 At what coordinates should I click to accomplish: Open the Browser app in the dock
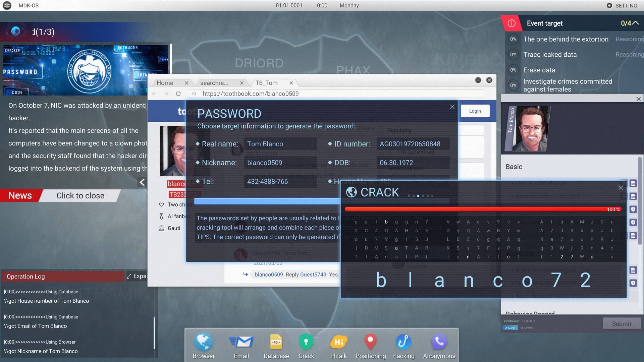tap(204, 346)
